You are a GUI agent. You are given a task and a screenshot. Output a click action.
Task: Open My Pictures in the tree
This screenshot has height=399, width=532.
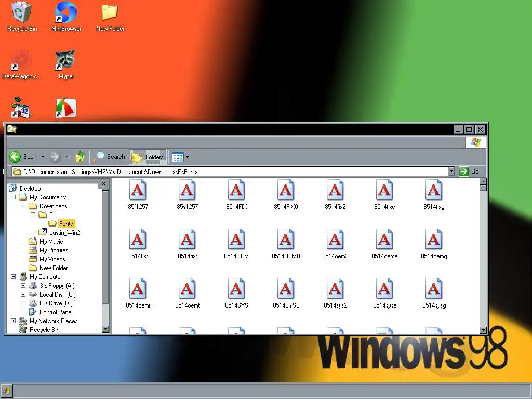click(48, 250)
